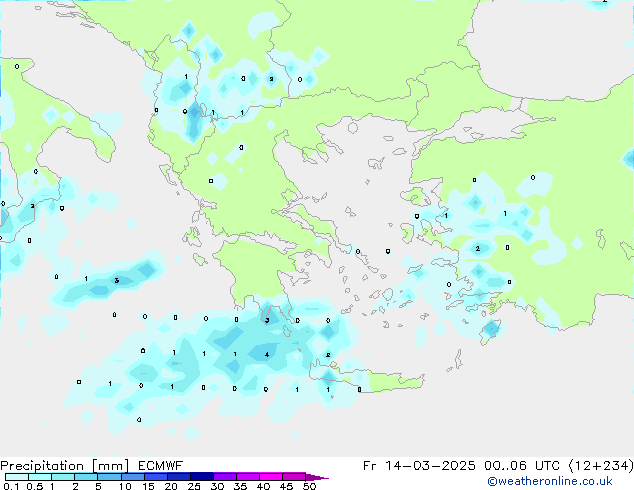This screenshot has height=490, width=634.
Task: Select the 40 mm magenta legend swatch
Action: click(272, 477)
